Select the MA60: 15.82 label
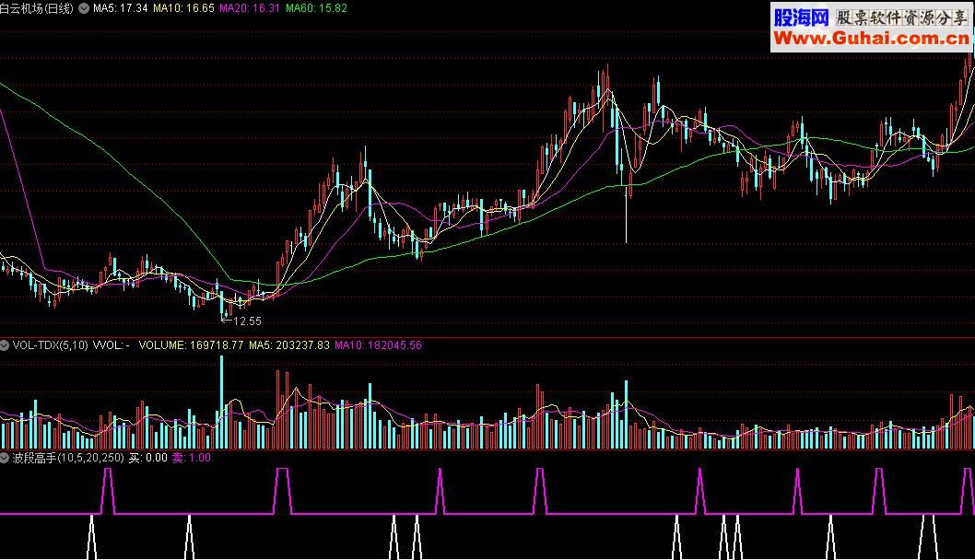This screenshot has height=560, width=975. click(x=316, y=8)
